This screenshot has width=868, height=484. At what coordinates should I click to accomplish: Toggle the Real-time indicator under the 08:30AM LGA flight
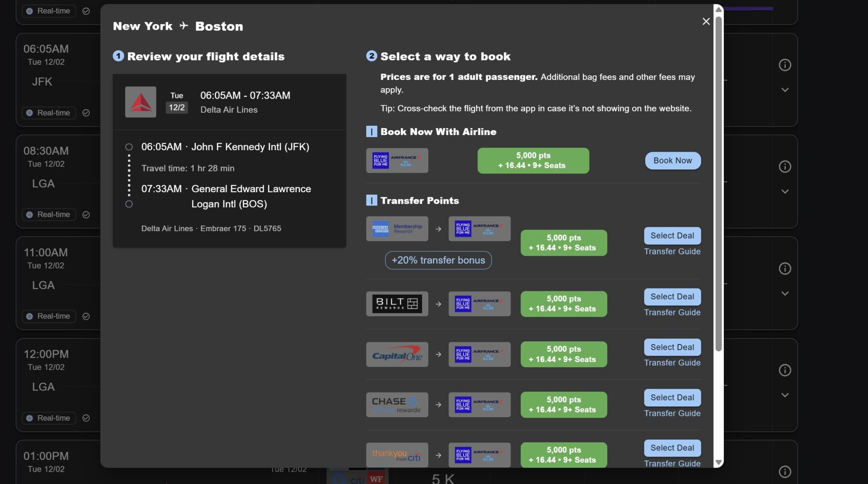48,215
